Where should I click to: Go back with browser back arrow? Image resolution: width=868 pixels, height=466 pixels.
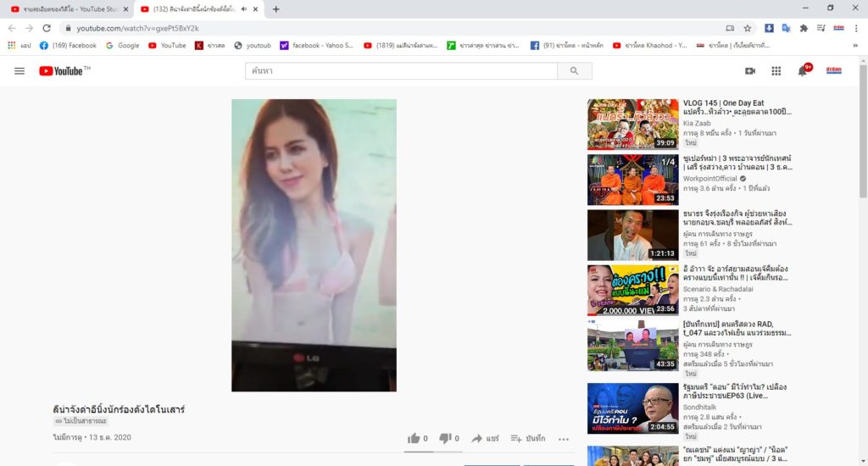click(12, 28)
